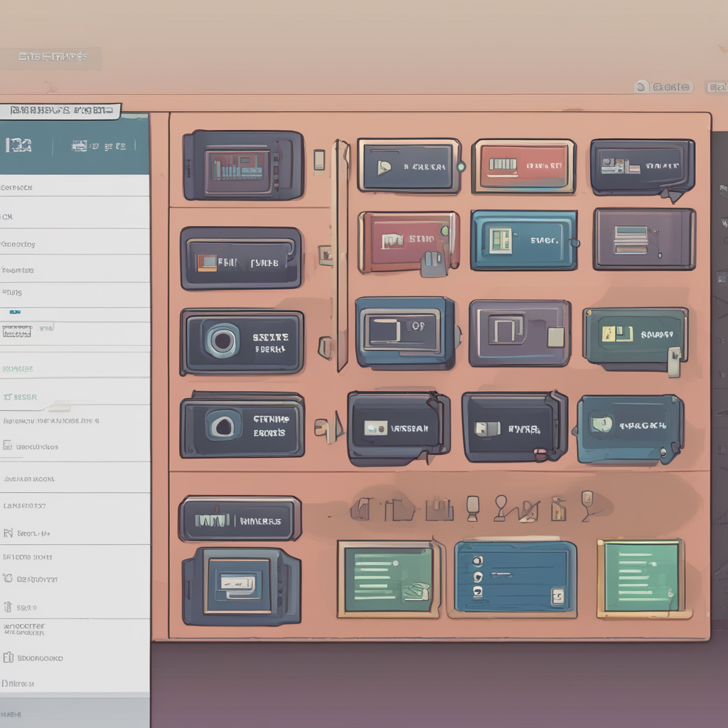
Task: Open the gold-framed green list panel on the right
Action: tap(644, 579)
